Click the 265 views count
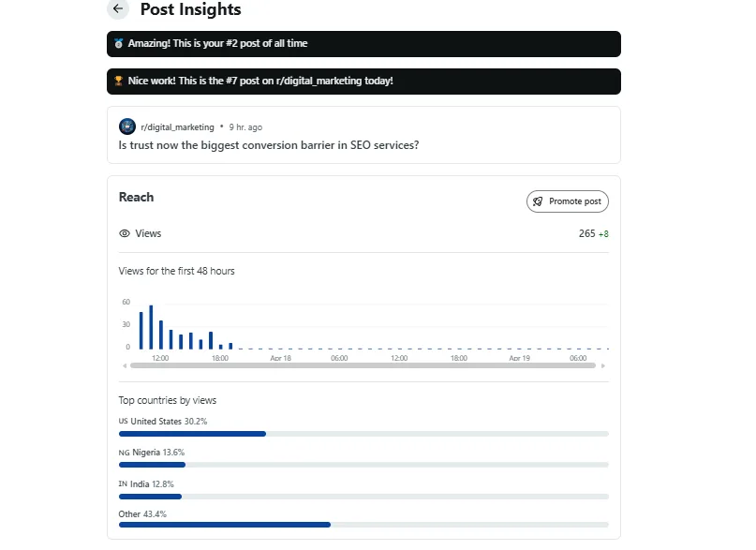This screenshot has height=550, width=756. 586,233
